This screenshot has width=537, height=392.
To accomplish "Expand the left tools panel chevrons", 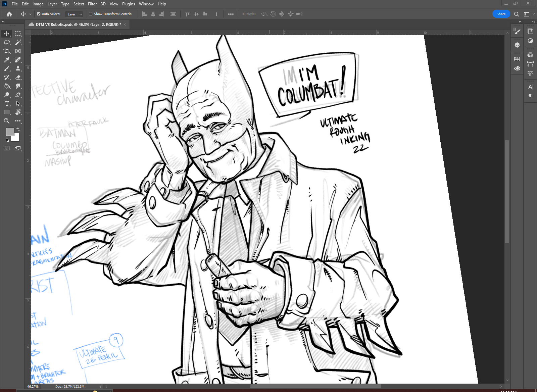I will click(3, 21).
